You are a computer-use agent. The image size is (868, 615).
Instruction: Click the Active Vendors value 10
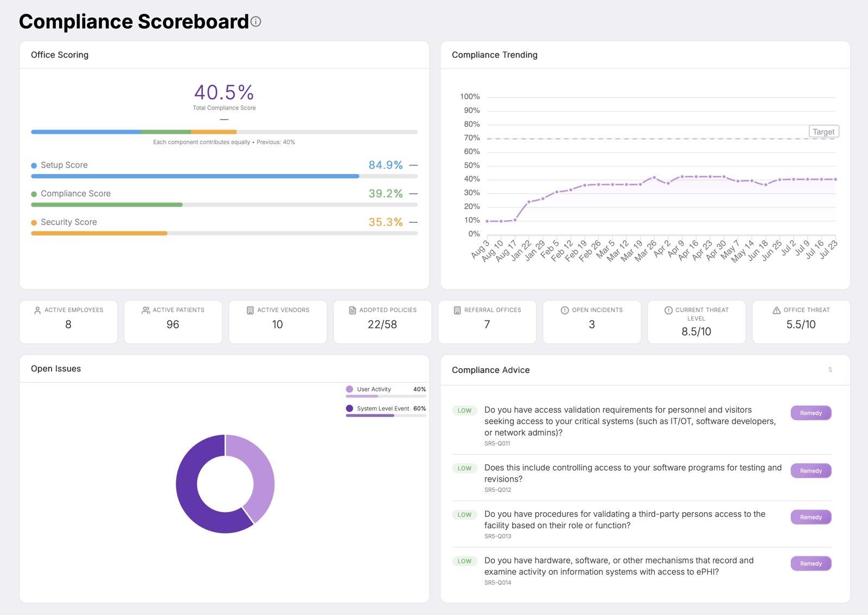[277, 324]
